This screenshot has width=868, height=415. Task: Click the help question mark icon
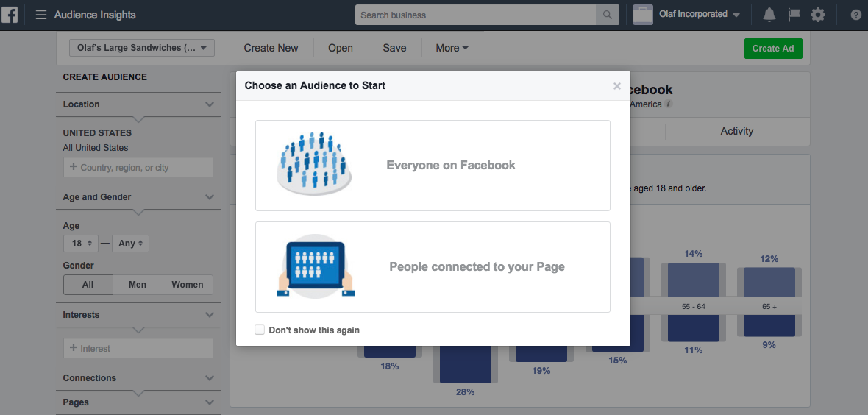(855, 15)
